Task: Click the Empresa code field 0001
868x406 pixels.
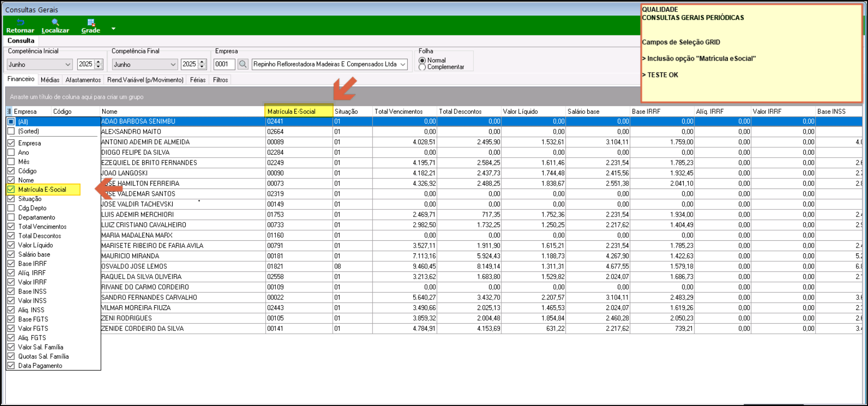Action: pos(225,64)
